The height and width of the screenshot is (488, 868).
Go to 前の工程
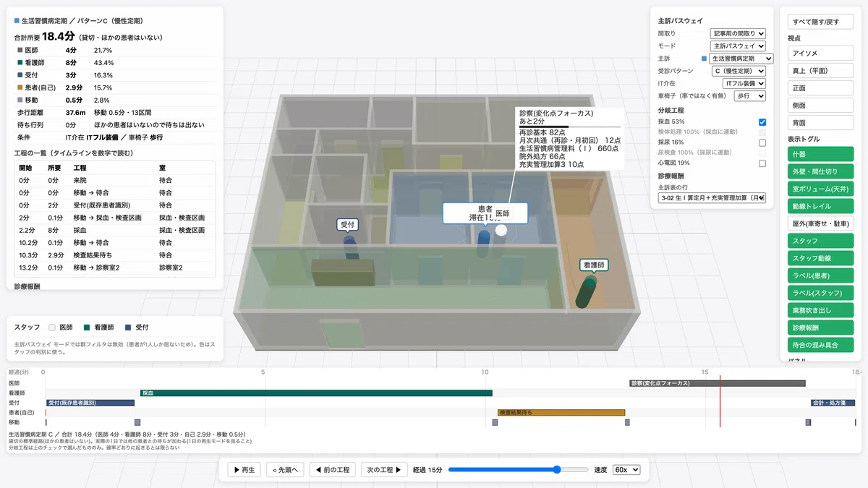click(x=333, y=470)
